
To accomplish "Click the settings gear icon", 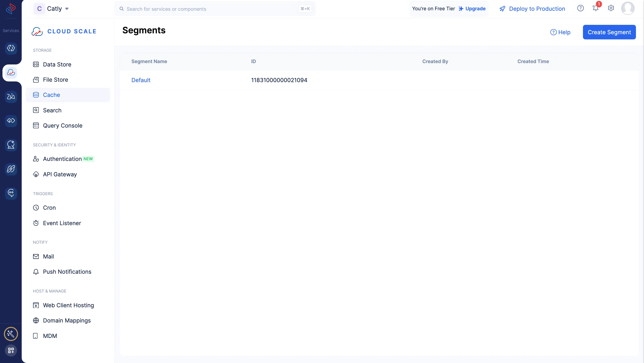I will (611, 8).
